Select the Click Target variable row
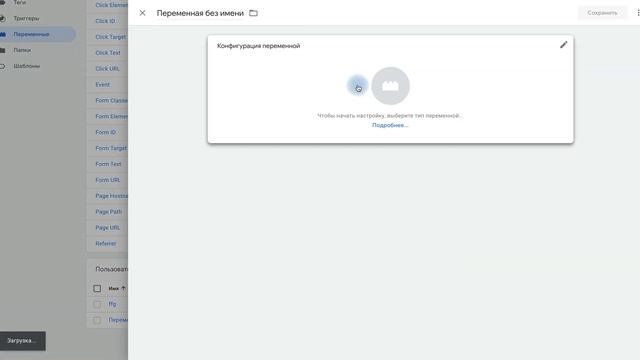Viewport: 640px width, 360px height. pos(107,37)
